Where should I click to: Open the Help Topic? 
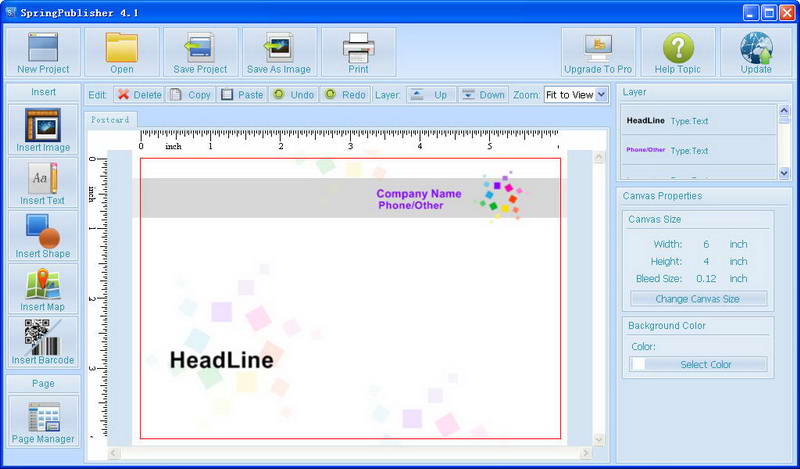678,52
